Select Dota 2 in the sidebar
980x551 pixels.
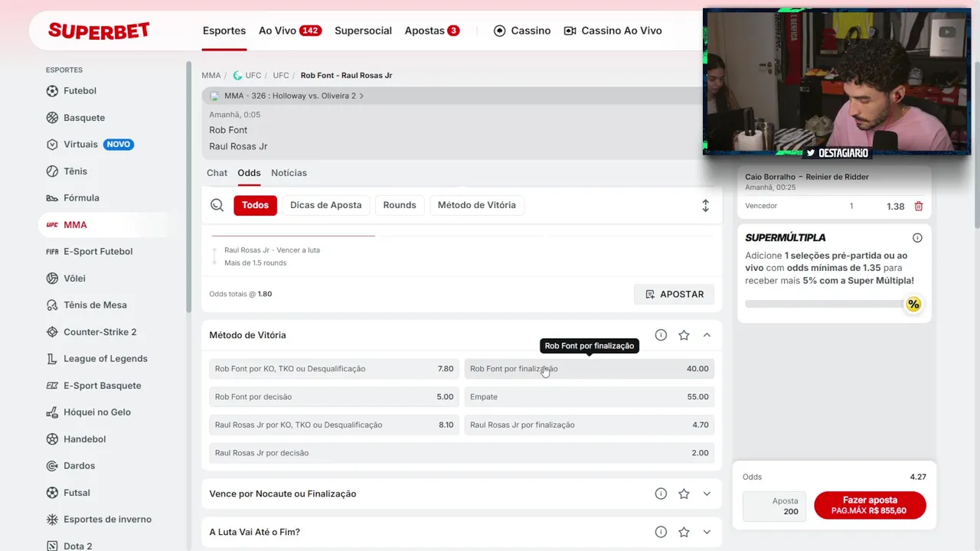(77, 546)
